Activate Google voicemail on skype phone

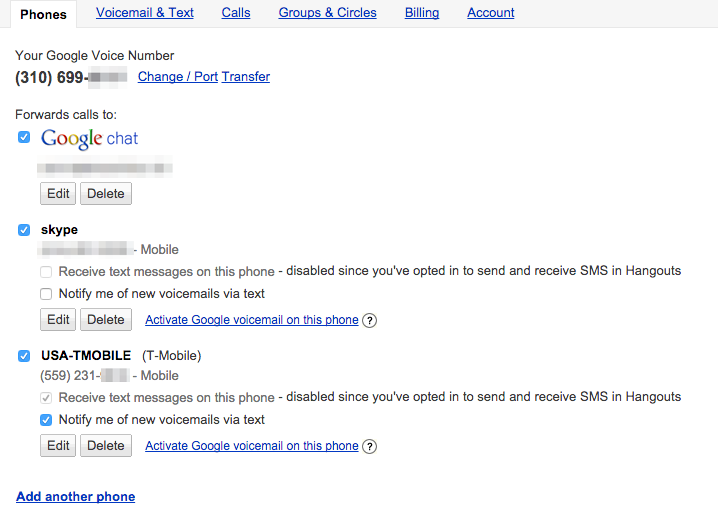(252, 320)
